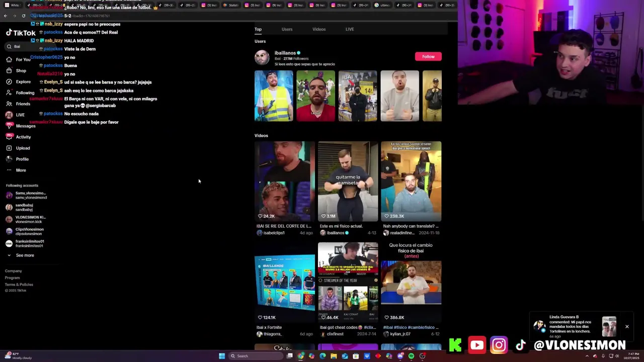The height and width of the screenshot is (362, 644).
Task: Go back with browser back arrow
Action: point(5,16)
